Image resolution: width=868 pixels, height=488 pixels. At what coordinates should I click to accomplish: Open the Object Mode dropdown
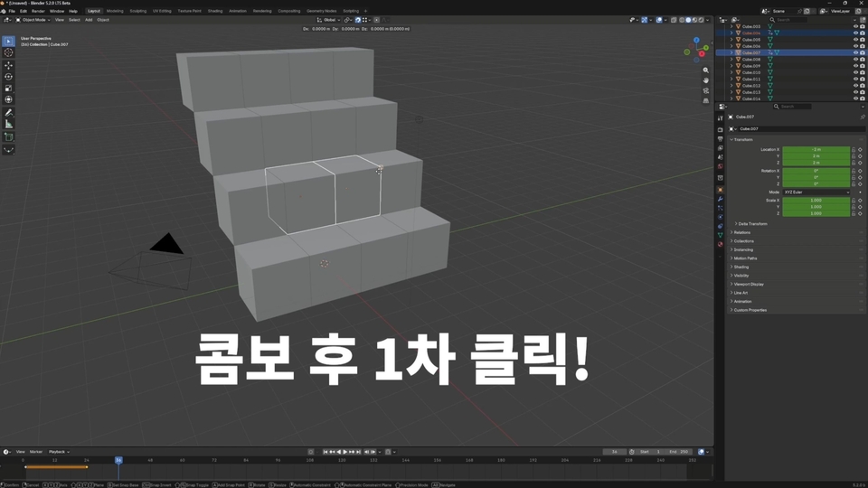(33, 20)
